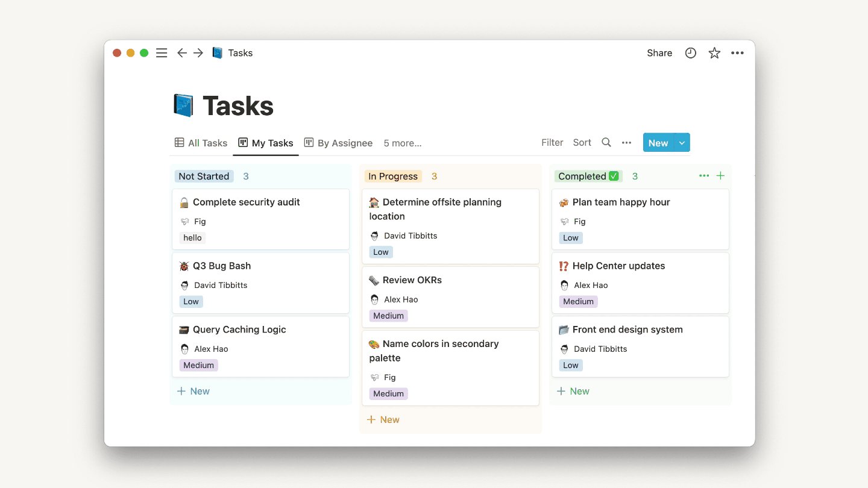Click the forward navigation arrow

(198, 53)
